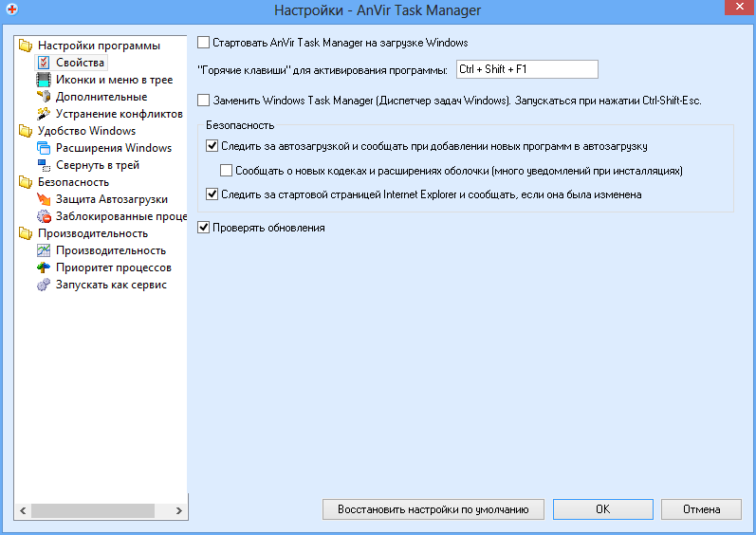Click the Иконки и меню в трее icon
Viewport: 756px width, 535px height.
(x=44, y=80)
